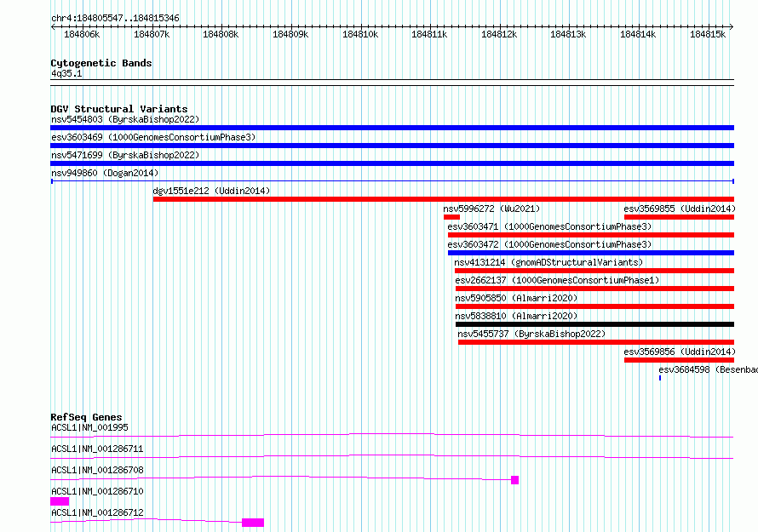758x532 pixels.
Task: Select the long red dgv1551e212 variant bar
Action: pyautogui.click(x=443, y=199)
